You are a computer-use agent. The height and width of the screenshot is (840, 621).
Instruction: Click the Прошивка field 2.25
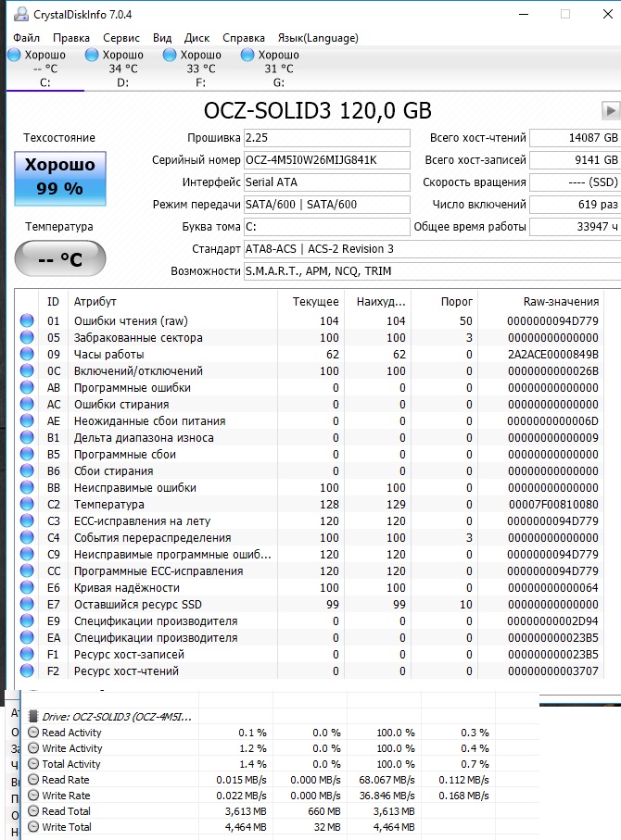click(327, 138)
